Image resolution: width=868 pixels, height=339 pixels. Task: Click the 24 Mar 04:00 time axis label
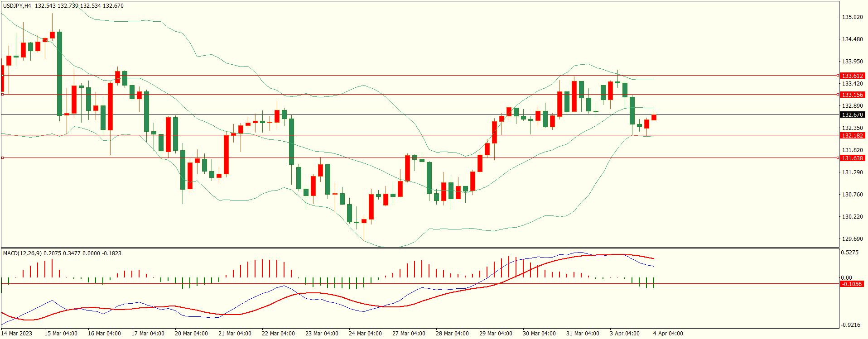365,334
